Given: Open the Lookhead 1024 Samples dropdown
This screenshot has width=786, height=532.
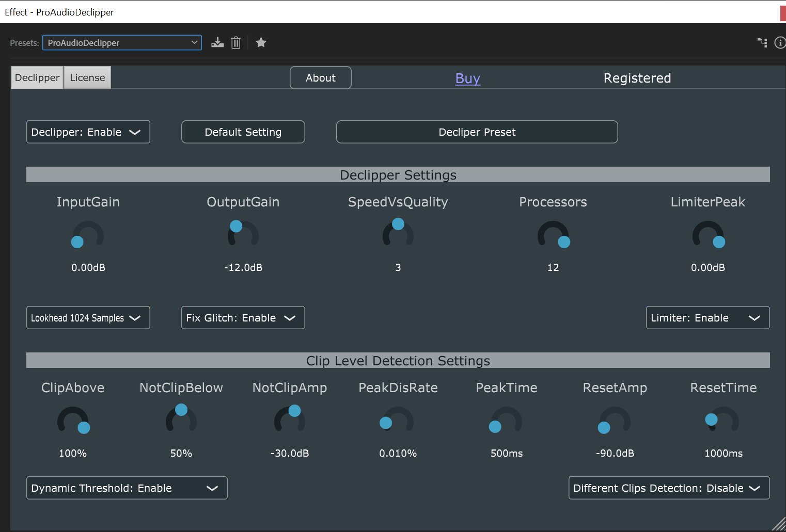Looking at the screenshot, I should [x=88, y=318].
